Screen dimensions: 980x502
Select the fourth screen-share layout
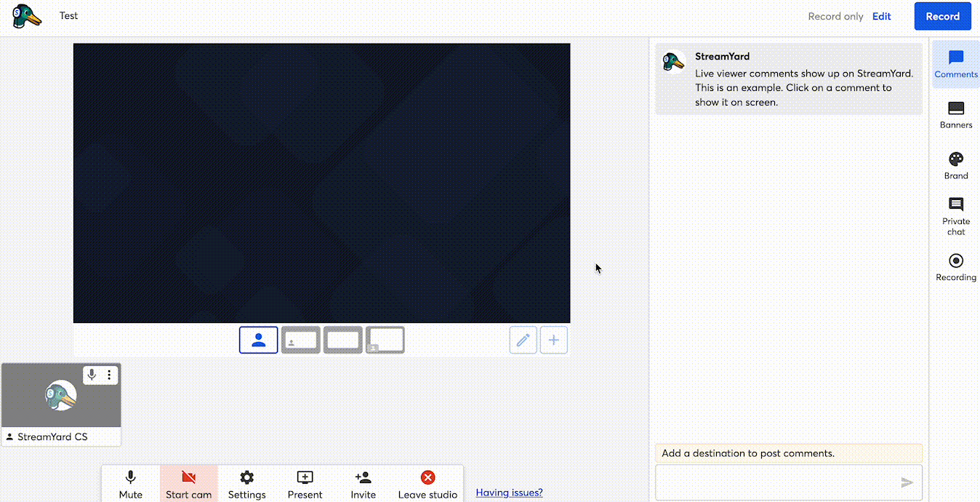385,340
